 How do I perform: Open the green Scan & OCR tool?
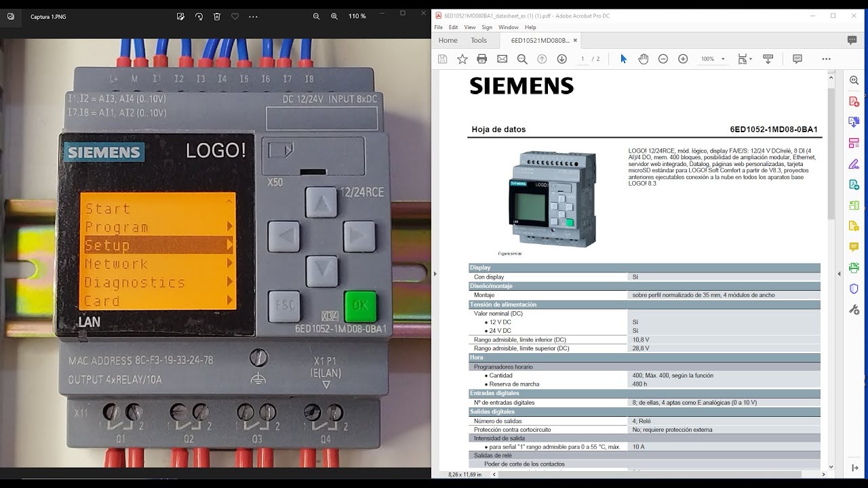pyautogui.click(x=854, y=268)
